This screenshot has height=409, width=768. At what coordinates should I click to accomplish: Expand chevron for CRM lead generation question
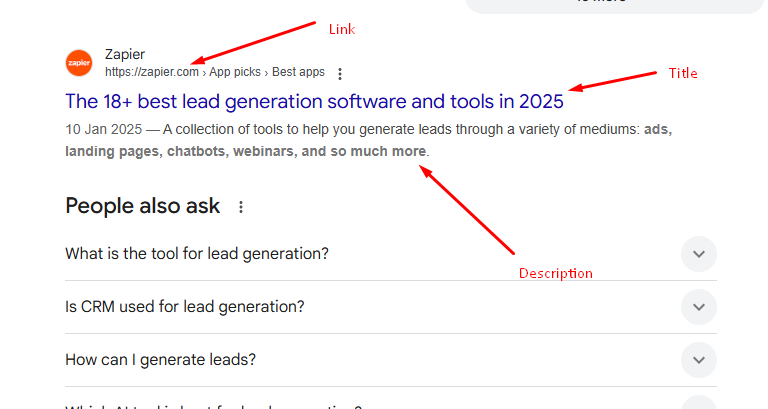point(699,307)
